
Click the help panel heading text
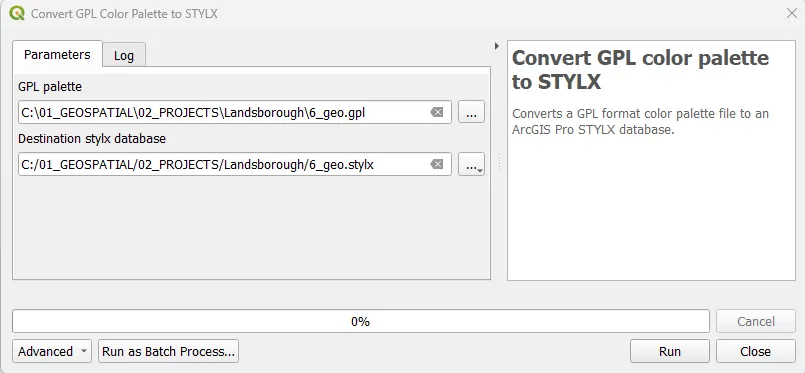point(640,70)
